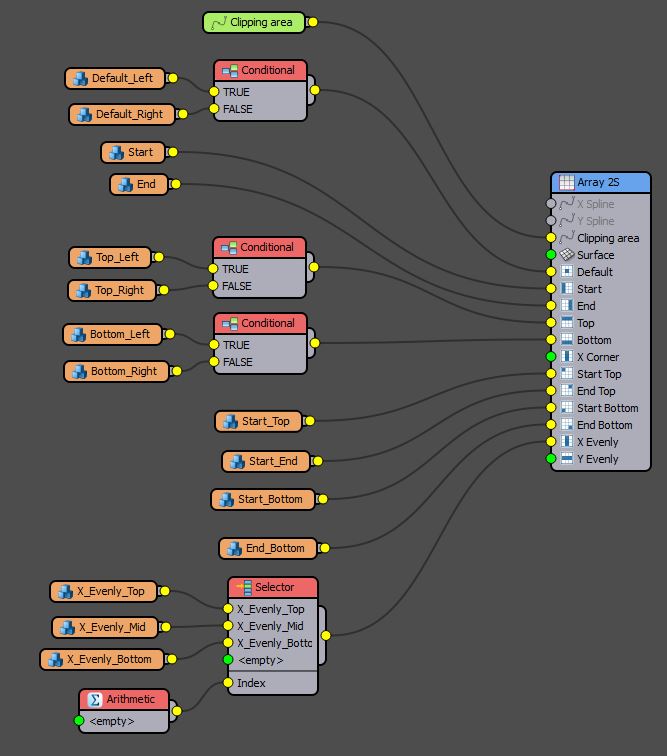The height and width of the screenshot is (756, 667).
Task: Click the Arithmetic node sigma icon
Action: (95, 700)
